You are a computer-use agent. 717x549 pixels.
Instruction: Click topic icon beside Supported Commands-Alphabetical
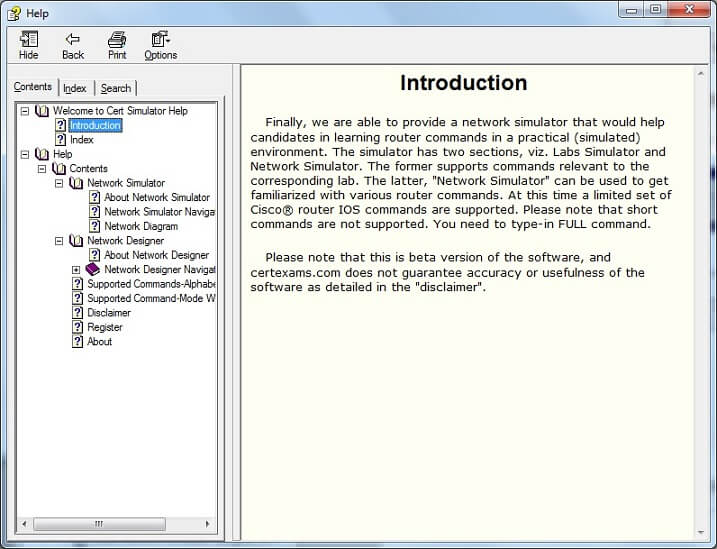pyautogui.click(x=78, y=284)
